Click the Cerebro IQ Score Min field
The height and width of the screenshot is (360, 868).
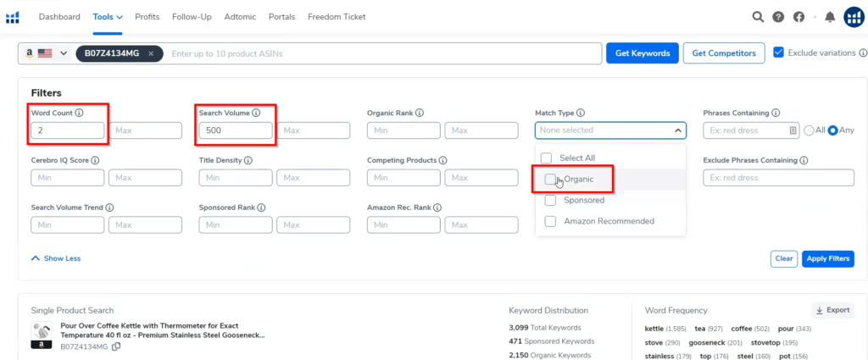[x=68, y=178]
